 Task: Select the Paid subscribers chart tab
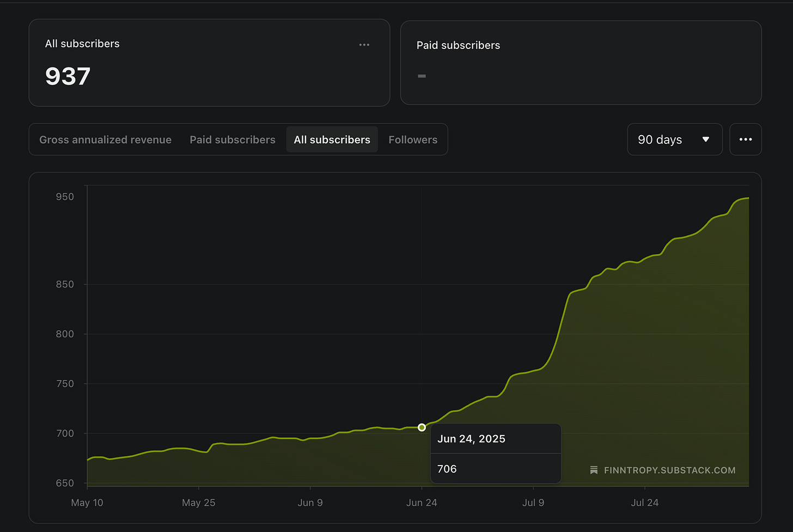pyautogui.click(x=233, y=139)
